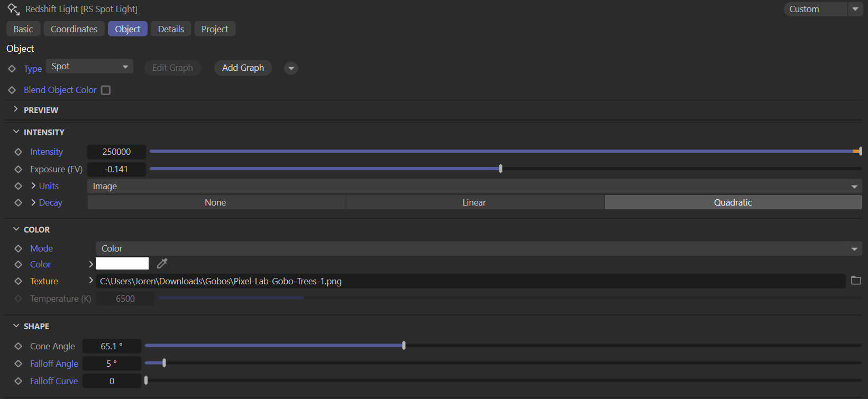
Task: Click the Cone Angle value field
Action: (x=112, y=346)
